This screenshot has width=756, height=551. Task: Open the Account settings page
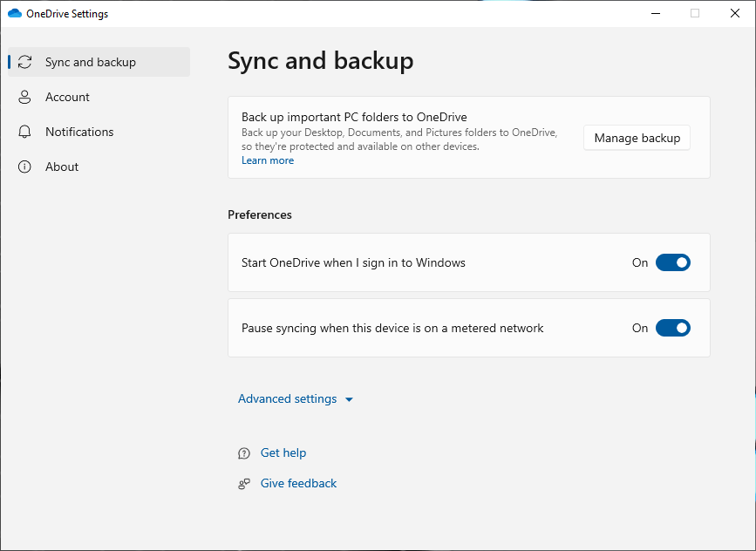(67, 97)
